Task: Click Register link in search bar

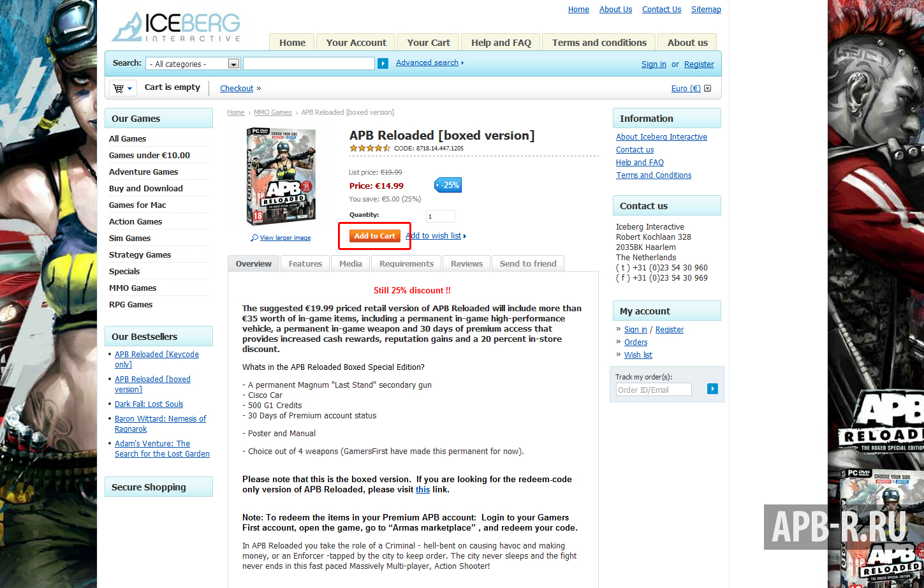Action: point(699,64)
